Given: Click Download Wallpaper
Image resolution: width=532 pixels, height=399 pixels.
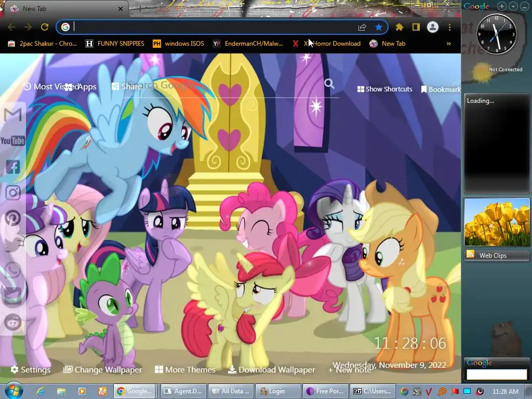Looking at the screenshot, I should click(x=271, y=369).
